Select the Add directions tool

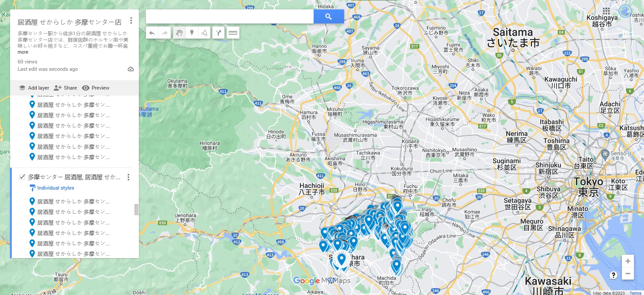coord(218,33)
